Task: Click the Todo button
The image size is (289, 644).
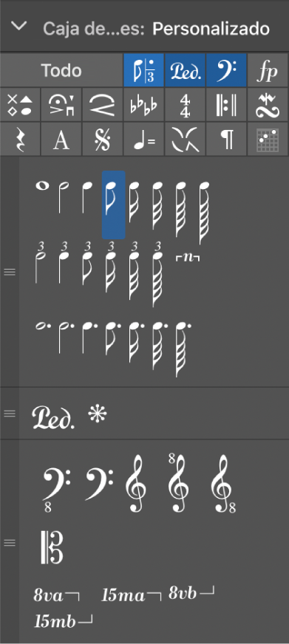Action: click(x=61, y=71)
